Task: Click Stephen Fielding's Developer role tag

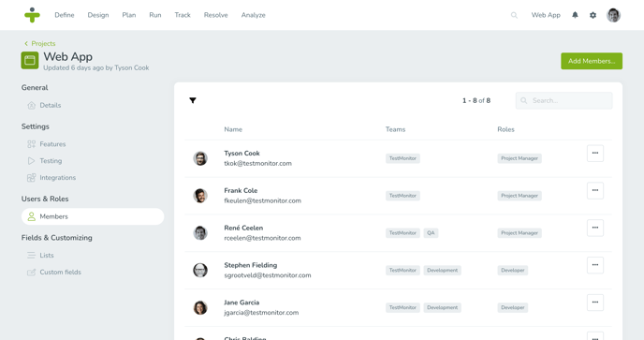Action: (513, 270)
